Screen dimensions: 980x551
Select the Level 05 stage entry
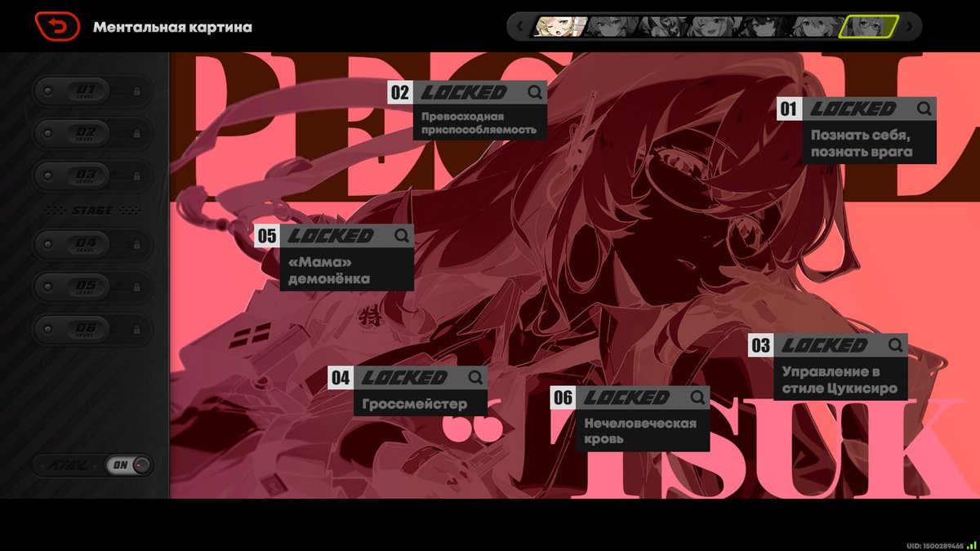pyautogui.click(x=87, y=287)
